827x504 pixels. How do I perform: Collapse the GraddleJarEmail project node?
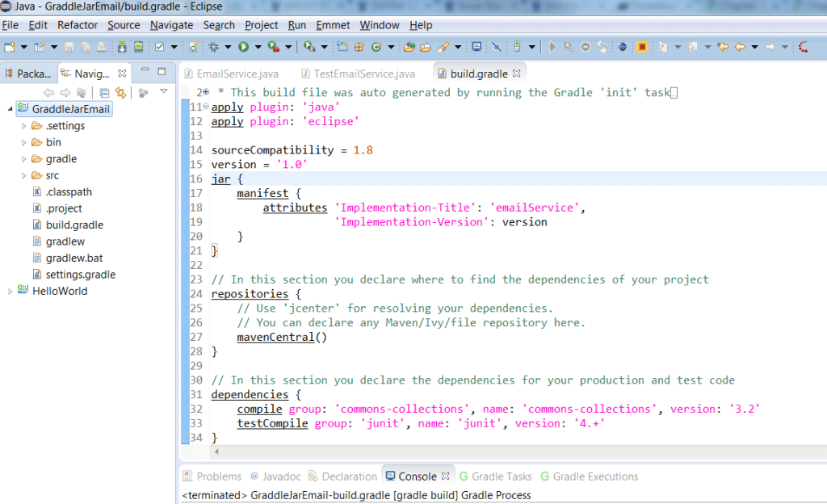(x=10, y=109)
